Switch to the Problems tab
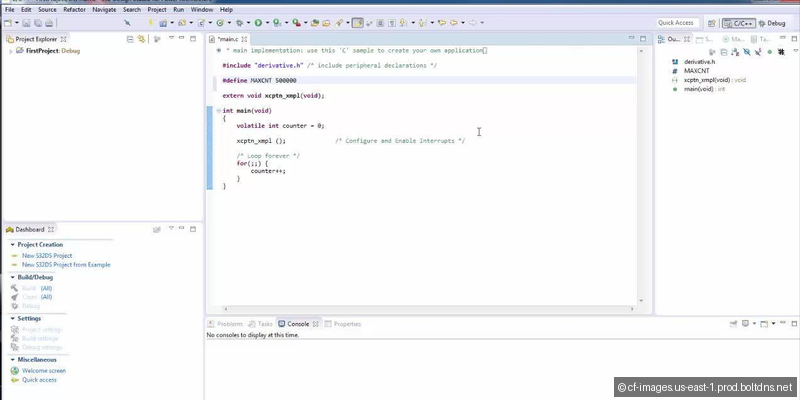The height and width of the screenshot is (400, 800). (x=226, y=324)
